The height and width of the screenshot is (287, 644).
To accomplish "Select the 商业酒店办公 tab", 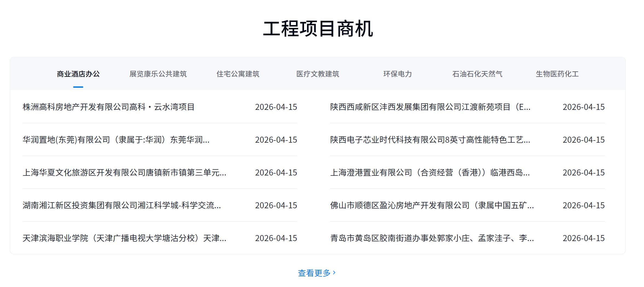I will (78, 74).
